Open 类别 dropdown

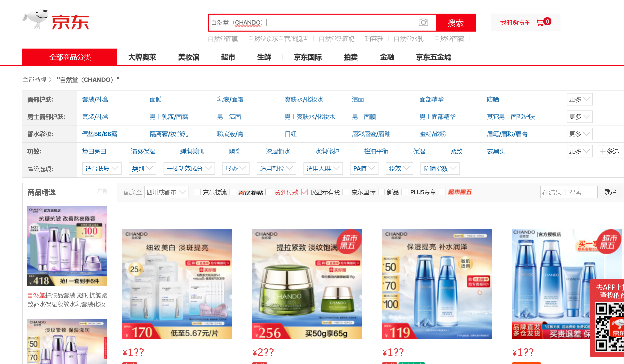(142, 169)
